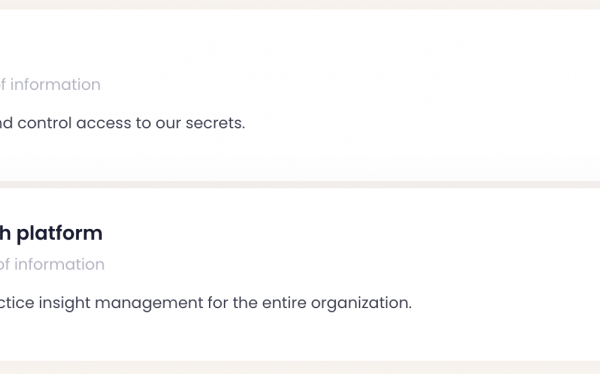Select the lower card mentioning organization
Screen dimensions: 600x374
[300, 274]
